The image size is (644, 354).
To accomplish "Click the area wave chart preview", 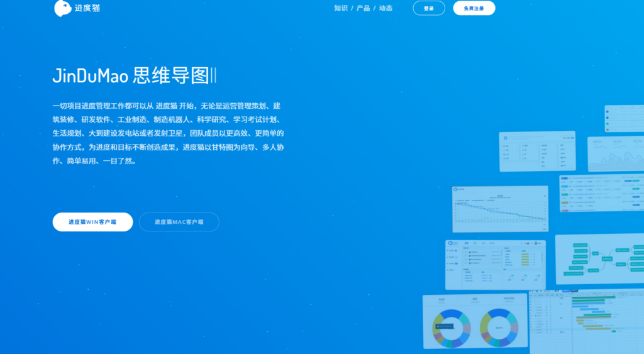I will click(615, 153).
